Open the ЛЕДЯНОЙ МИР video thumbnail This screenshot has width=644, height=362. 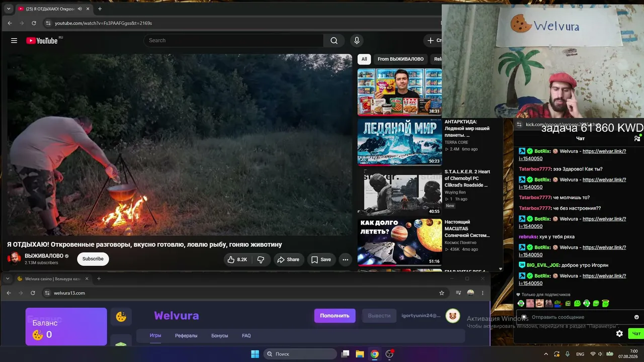[399, 142]
